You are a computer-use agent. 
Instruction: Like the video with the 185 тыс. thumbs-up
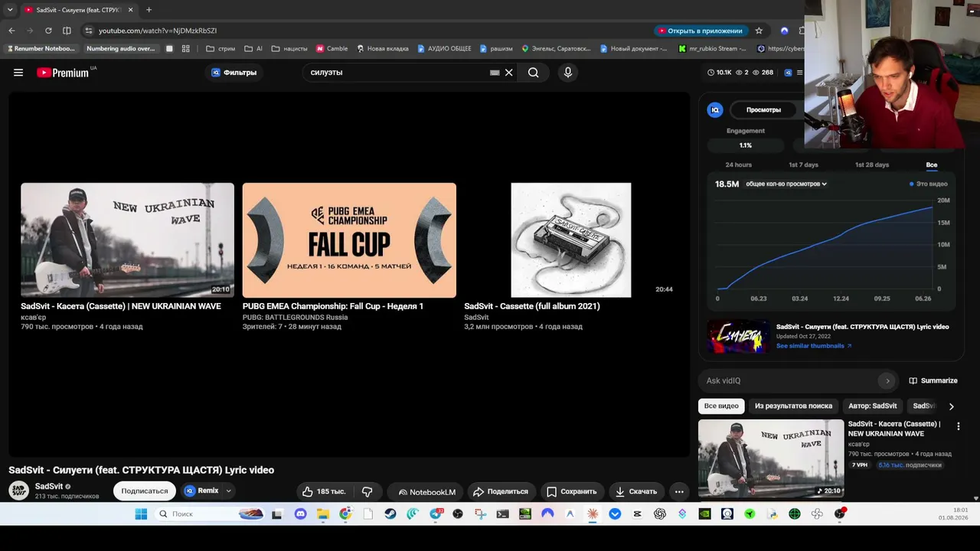325,491
